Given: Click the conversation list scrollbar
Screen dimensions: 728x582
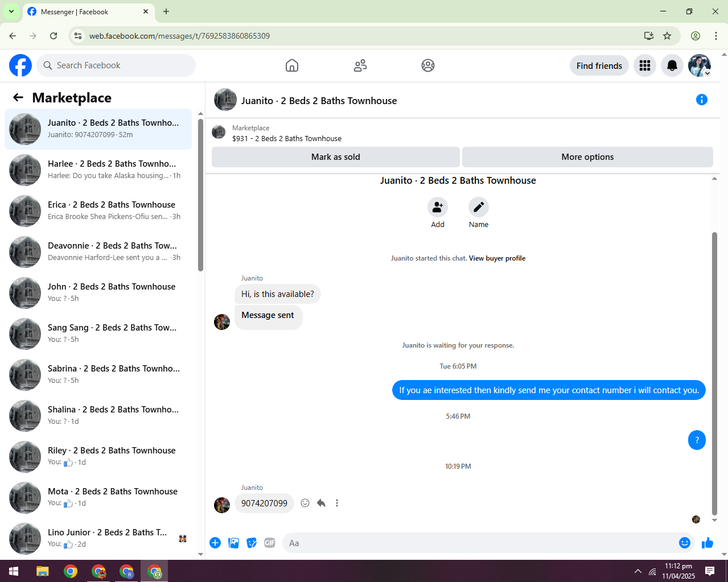Looking at the screenshot, I should [x=200, y=196].
